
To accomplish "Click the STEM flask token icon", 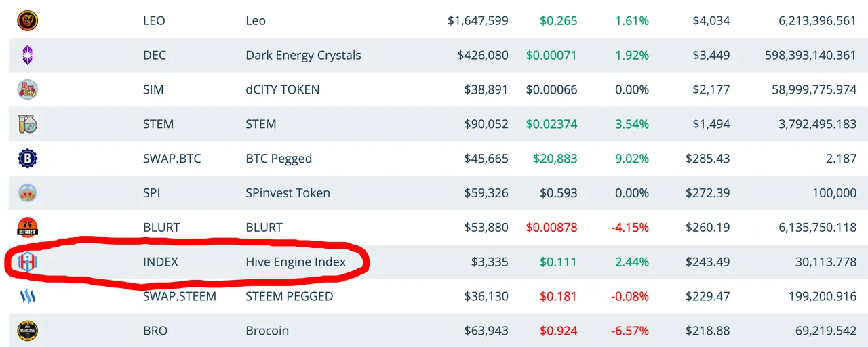I will point(27,124).
